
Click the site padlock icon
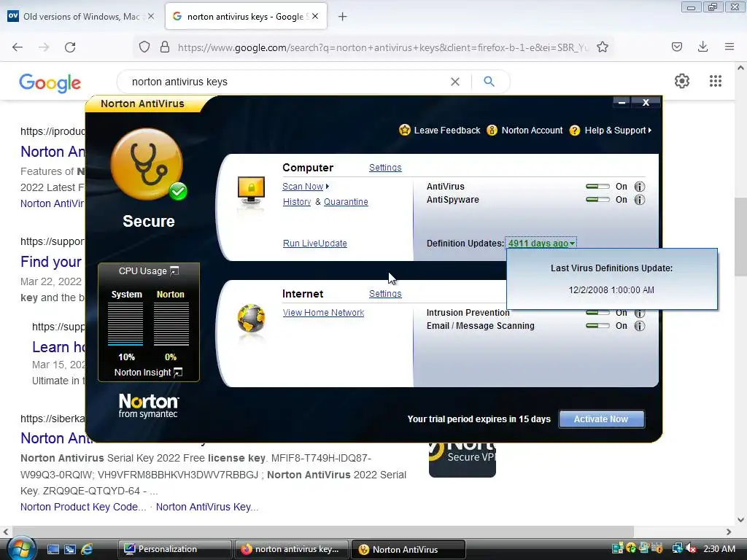[x=165, y=47]
